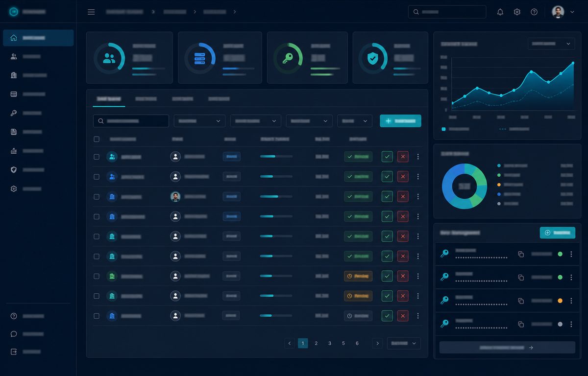Image resolution: width=588 pixels, height=376 pixels.
Task: Select the active underlined tab above the table
Action: pos(109,99)
